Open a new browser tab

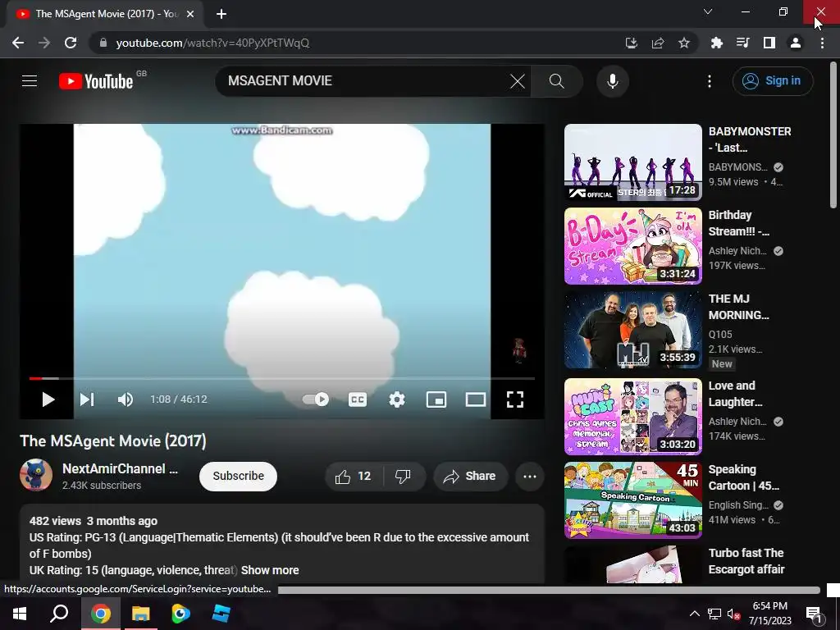(221, 14)
